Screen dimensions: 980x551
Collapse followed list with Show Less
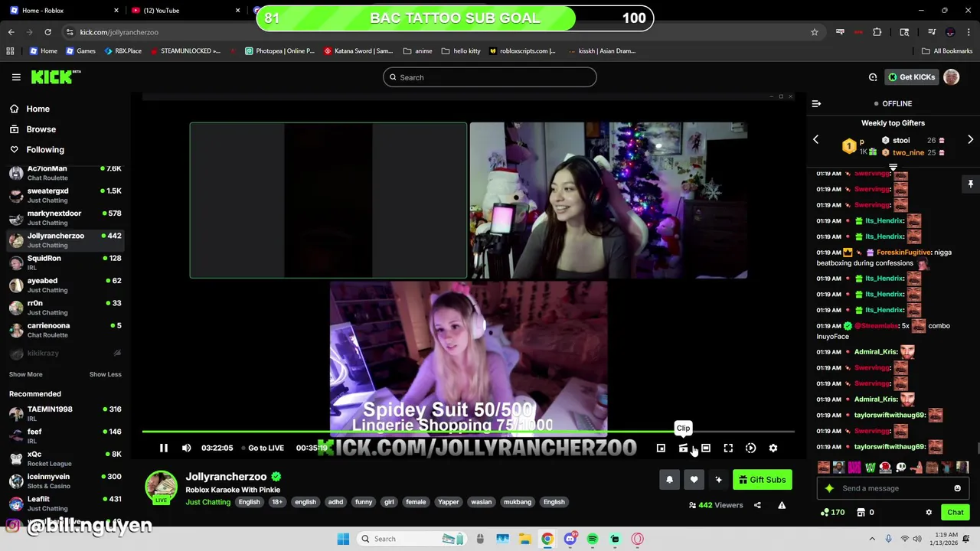(x=105, y=374)
